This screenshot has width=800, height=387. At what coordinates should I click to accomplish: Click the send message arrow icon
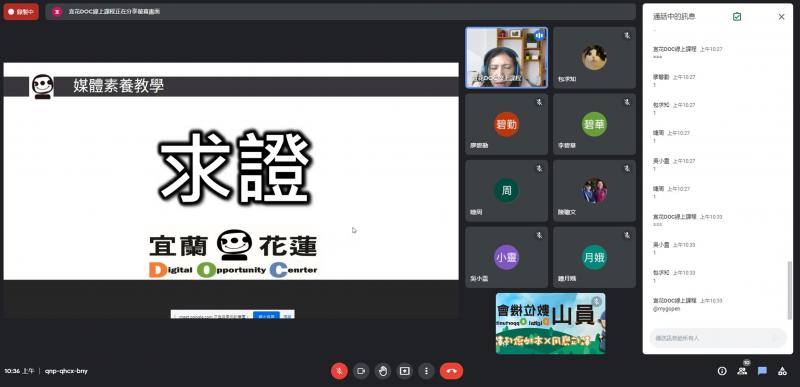pos(776,338)
